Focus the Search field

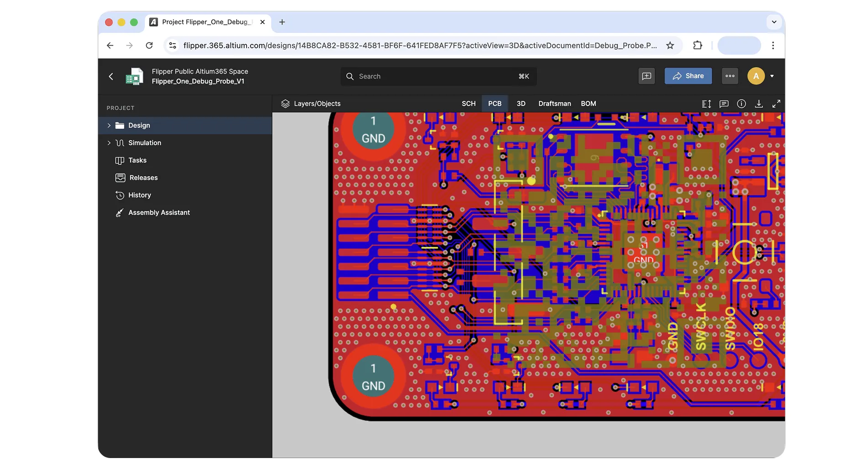(x=439, y=76)
